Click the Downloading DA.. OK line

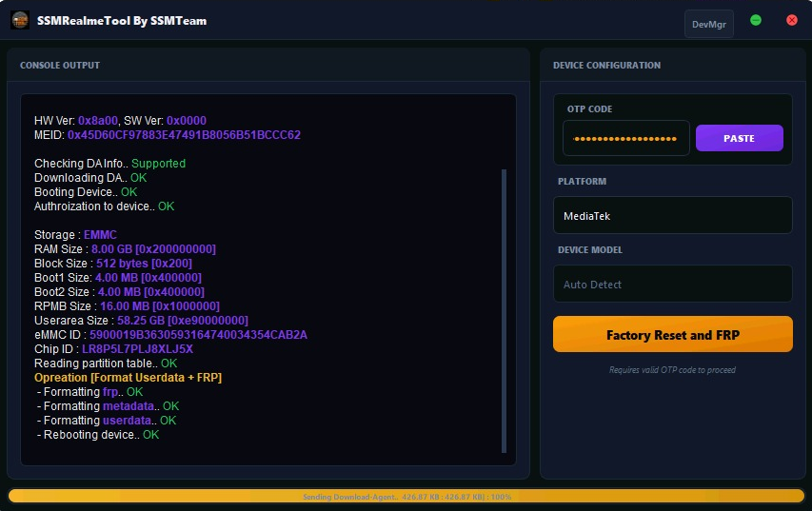pos(90,178)
